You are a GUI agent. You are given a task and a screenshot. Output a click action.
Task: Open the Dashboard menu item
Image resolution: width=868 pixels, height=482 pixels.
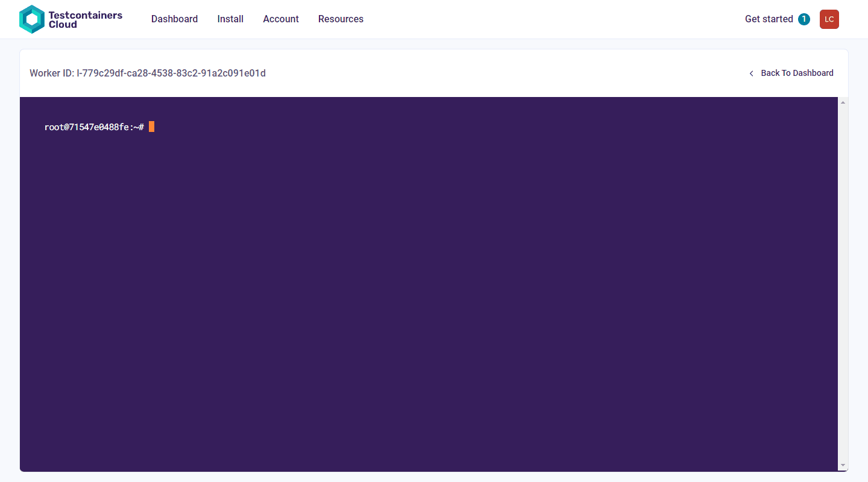174,19
